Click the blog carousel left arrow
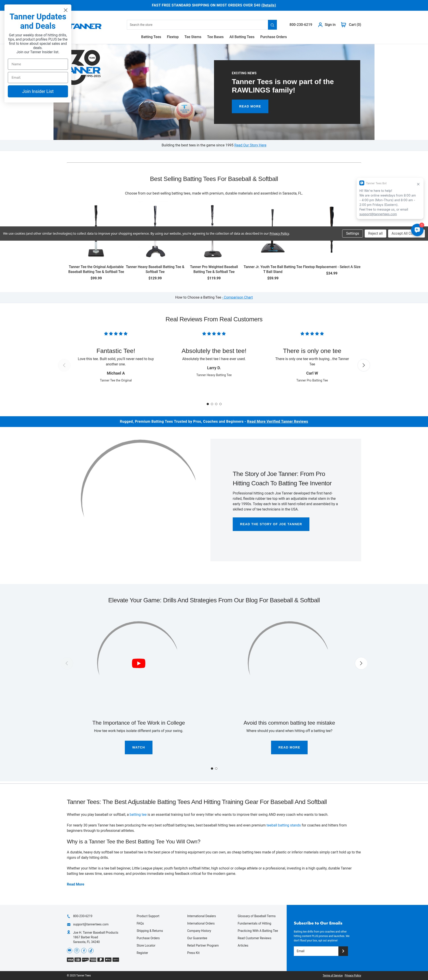Viewport: 428px width, 980px height. (x=67, y=663)
